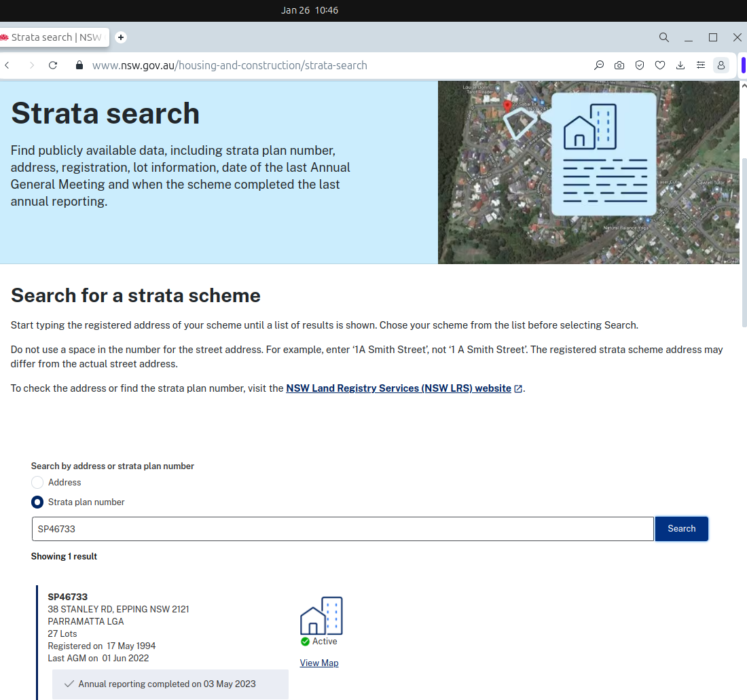Open the NSW Land Registry Services website link
Image resolution: width=747 pixels, height=700 pixels.
[399, 388]
